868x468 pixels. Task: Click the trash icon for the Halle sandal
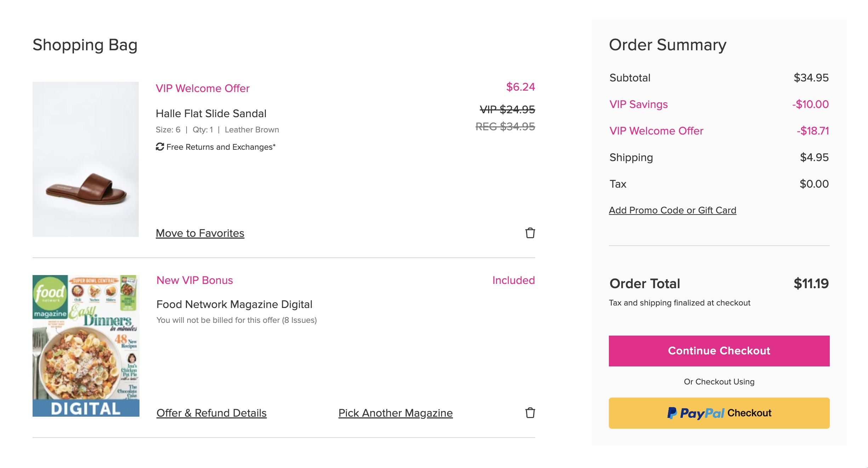530,233
